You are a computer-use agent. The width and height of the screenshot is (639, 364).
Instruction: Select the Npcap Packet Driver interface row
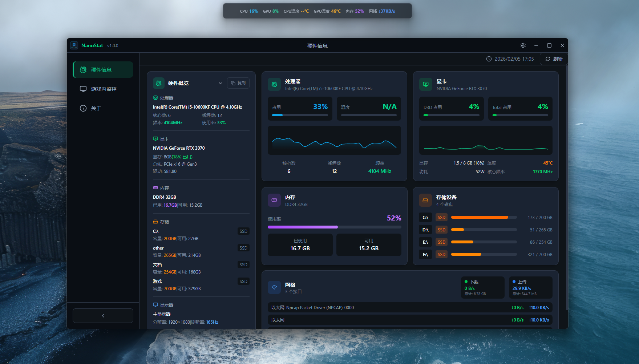pos(410,307)
